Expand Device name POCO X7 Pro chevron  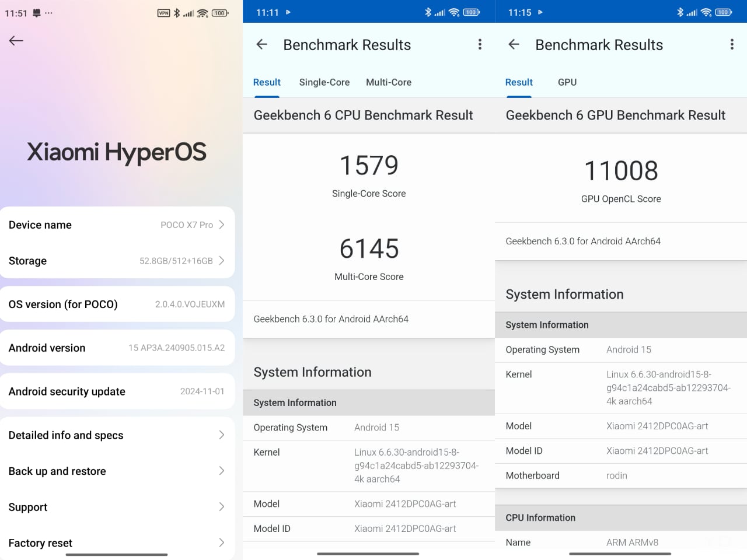[x=221, y=225]
